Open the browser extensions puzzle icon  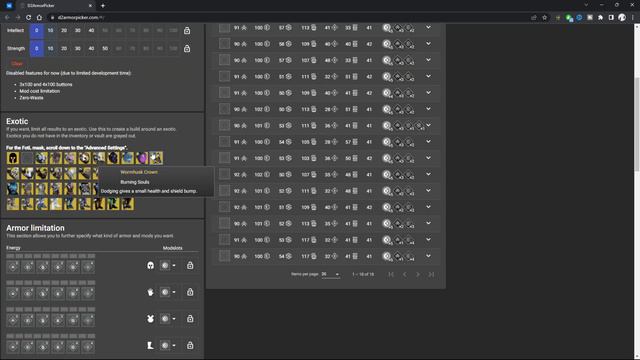tap(600, 18)
